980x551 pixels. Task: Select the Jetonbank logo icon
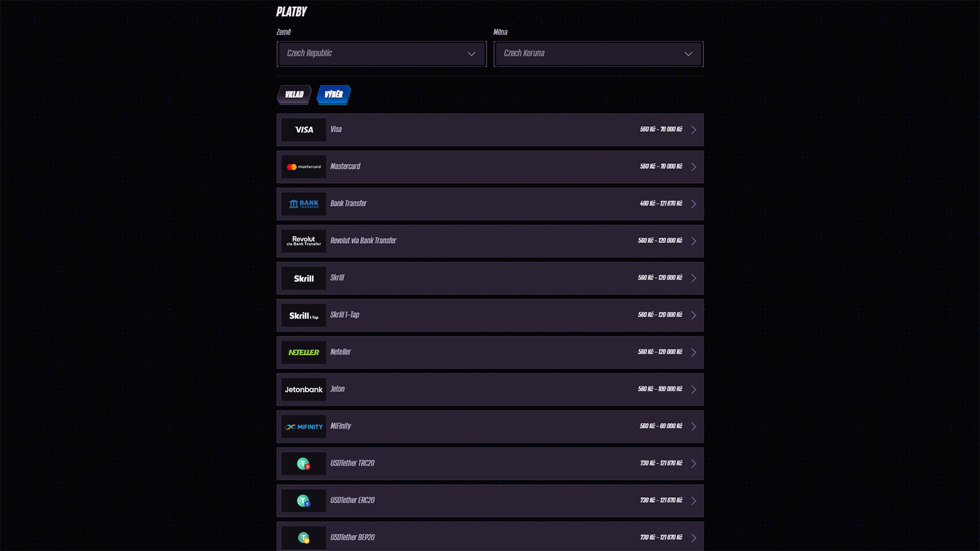[304, 389]
